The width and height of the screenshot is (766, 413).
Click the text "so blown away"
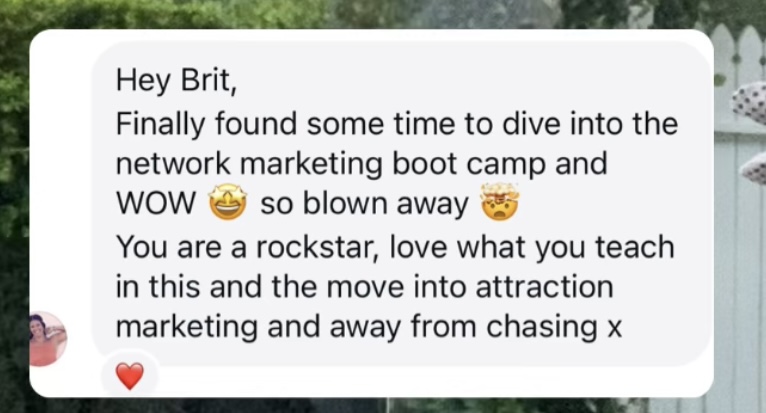coord(364,204)
